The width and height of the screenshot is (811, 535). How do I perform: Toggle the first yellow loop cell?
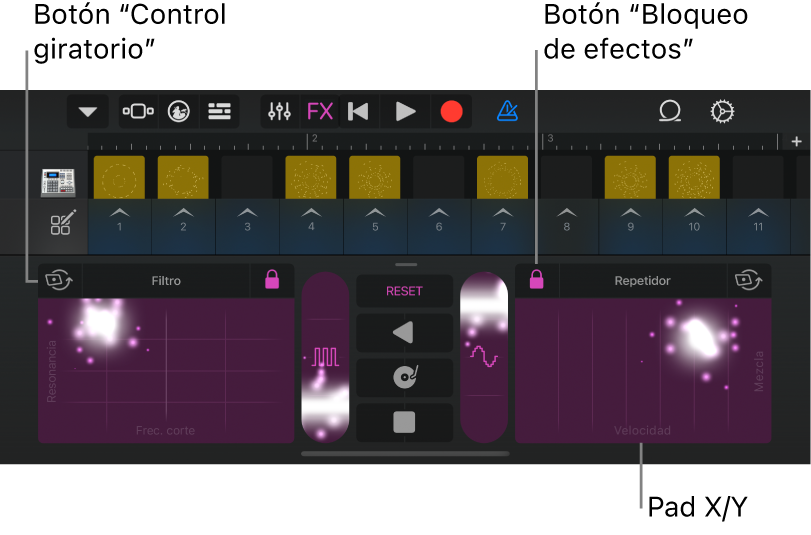coord(119,177)
